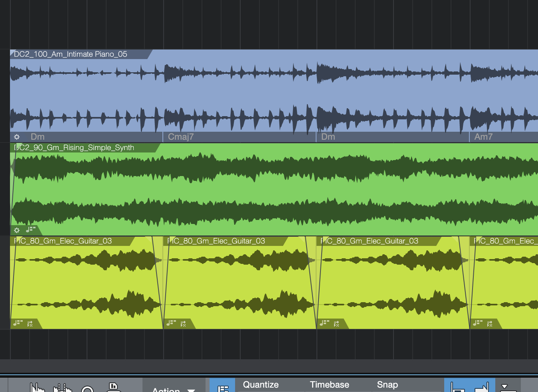538x392 pixels.
Task: Click the Am7 chord label on the piano clip
Action: [483, 137]
